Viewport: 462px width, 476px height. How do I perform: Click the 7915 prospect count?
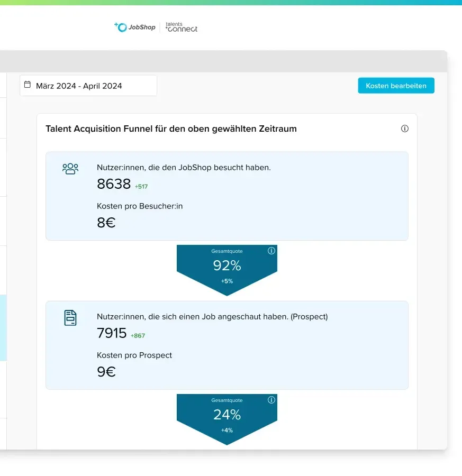click(112, 333)
